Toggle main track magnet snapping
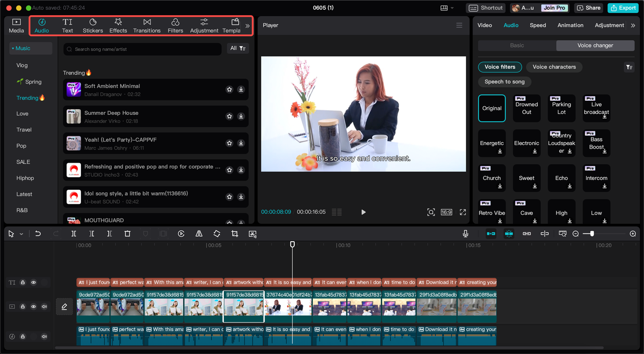Viewport: 644px width, 354px height. [x=491, y=234]
